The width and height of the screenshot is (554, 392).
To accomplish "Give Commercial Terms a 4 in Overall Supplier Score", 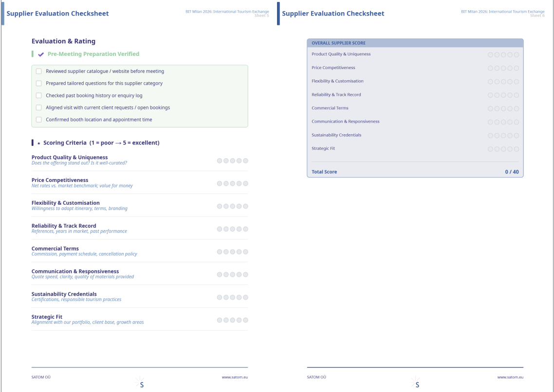I will point(510,108).
